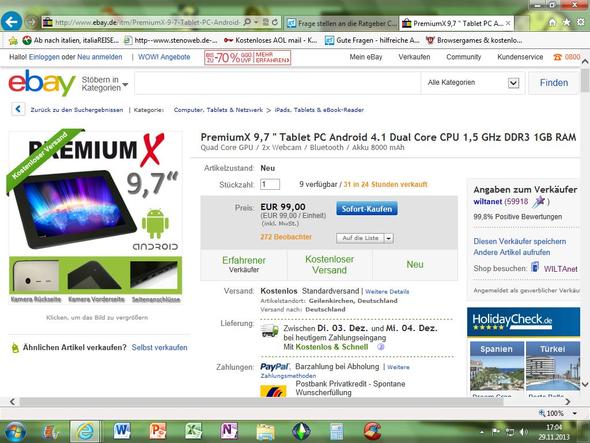Image resolution: width=590 pixels, height=443 pixels.
Task: Click the back chevron beside Zurück zu den Suchergebnissen
Action: tap(18, 110)
